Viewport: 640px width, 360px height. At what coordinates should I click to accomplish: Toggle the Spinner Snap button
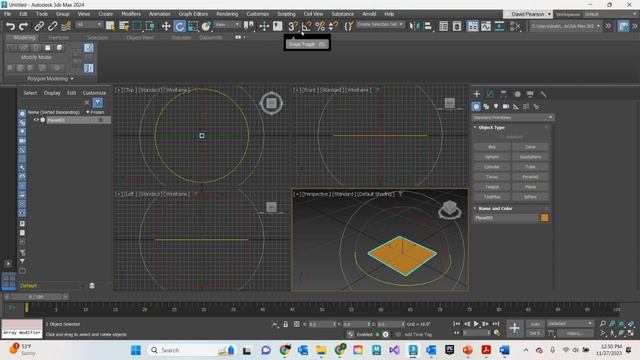pos(333,26)
